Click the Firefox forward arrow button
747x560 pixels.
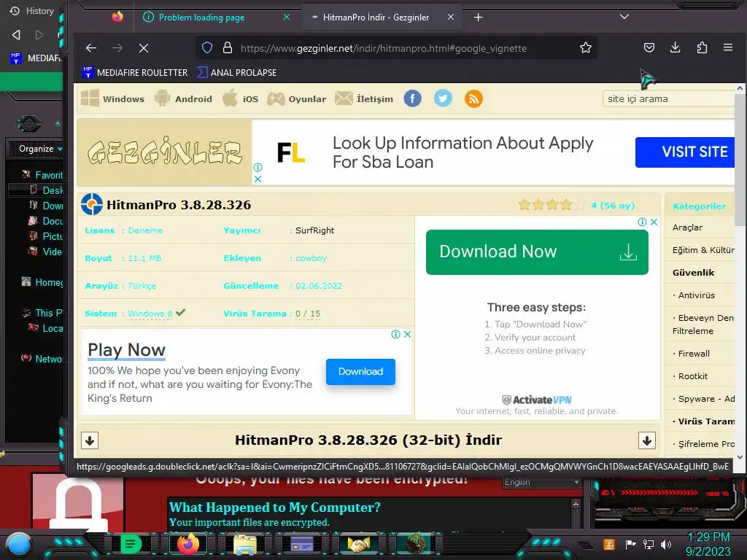(117, 48)
